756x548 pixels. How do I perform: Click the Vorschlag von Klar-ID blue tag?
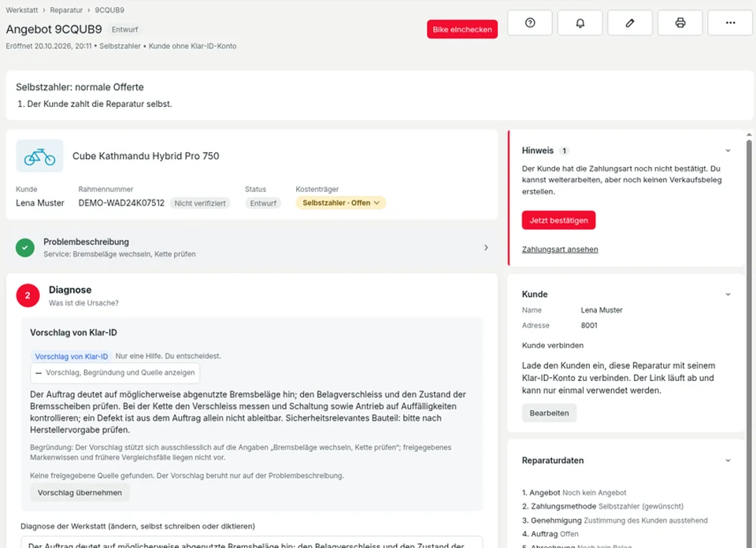(x=72, y=357)
